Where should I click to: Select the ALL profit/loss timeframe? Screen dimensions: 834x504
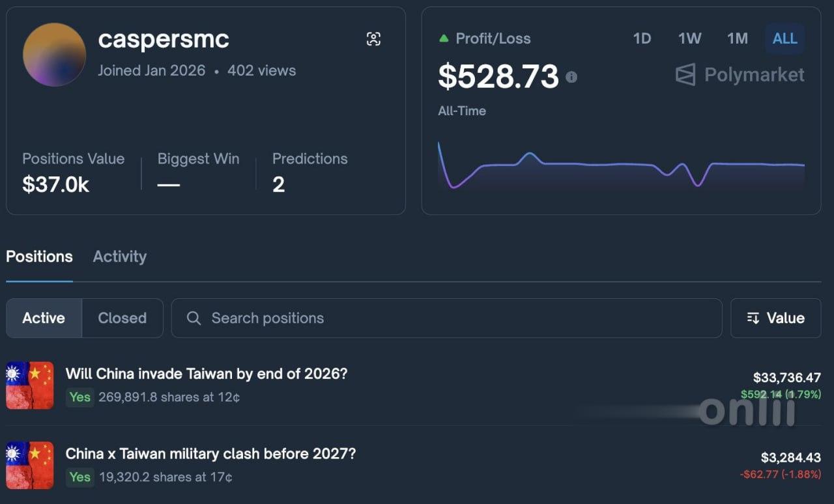(784, 38)
